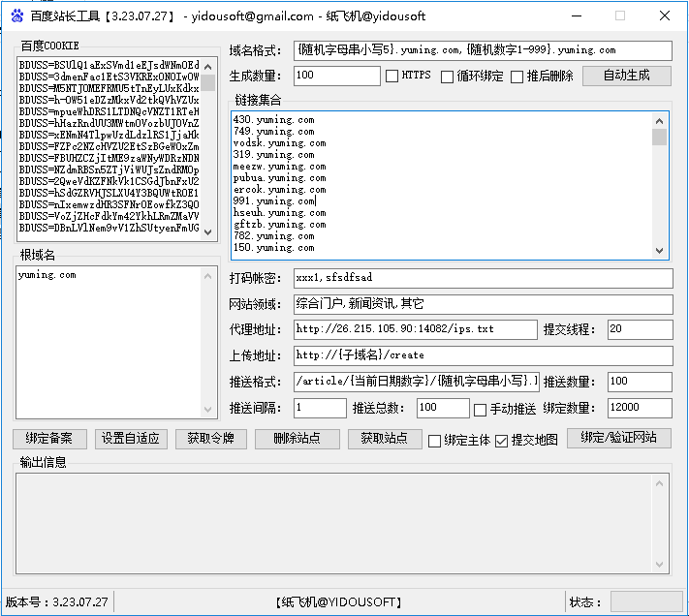Click the 获取令牌 button
This screenshot has width=689, height=616.
[x=211, y=439]
